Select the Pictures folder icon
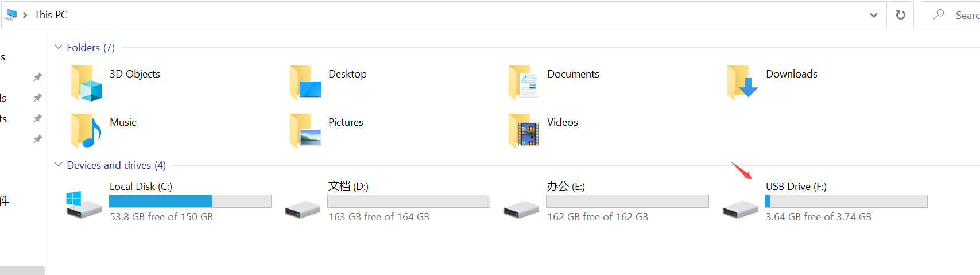 (305, 131)
